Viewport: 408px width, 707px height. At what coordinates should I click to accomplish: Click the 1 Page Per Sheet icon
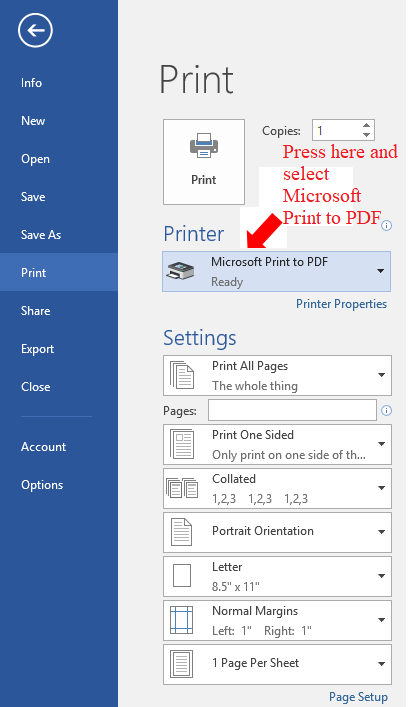(182, 664)
